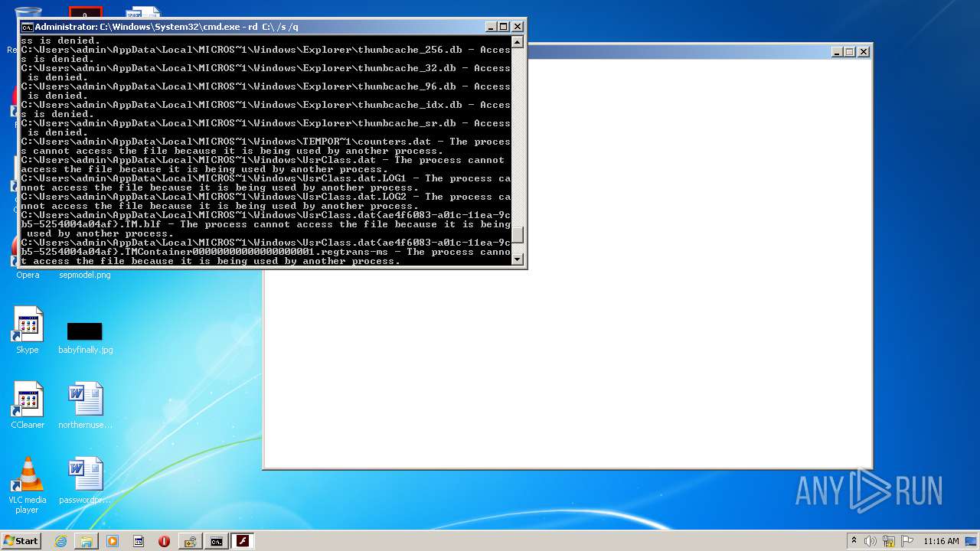Maximize the cmd.exe window
Image resolution: width=980 pixels, height=551 pixels.
pyautogui.click(x=504, y=27)
